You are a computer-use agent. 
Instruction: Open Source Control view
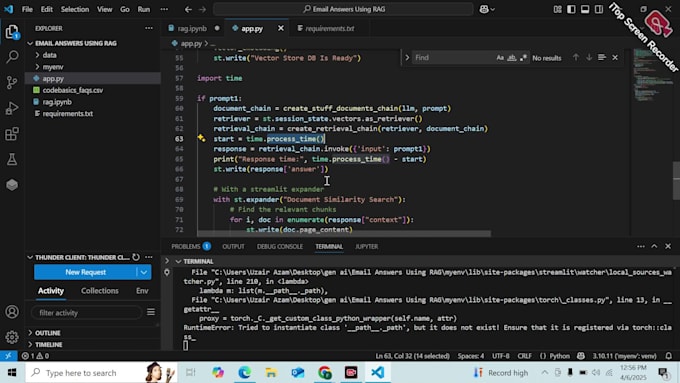[x=12, y=82]
